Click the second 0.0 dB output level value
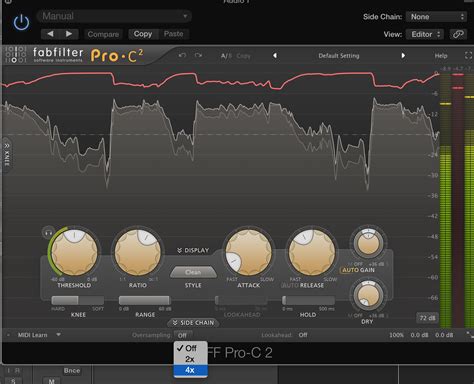This screenshot has height=384, width=474. 444,335
